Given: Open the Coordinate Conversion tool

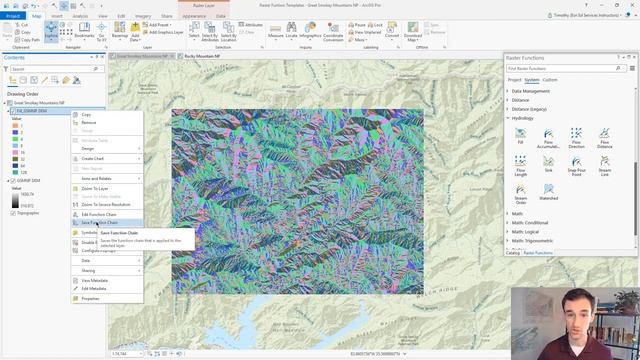Looking at the screenshot, I should 333,31.
